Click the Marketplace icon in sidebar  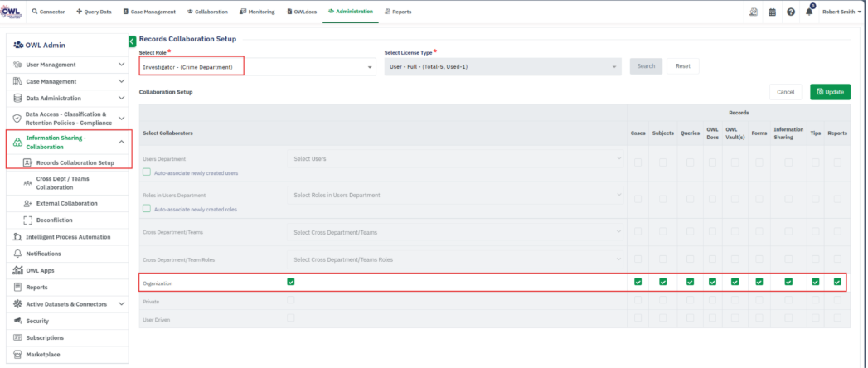point(17,354)
